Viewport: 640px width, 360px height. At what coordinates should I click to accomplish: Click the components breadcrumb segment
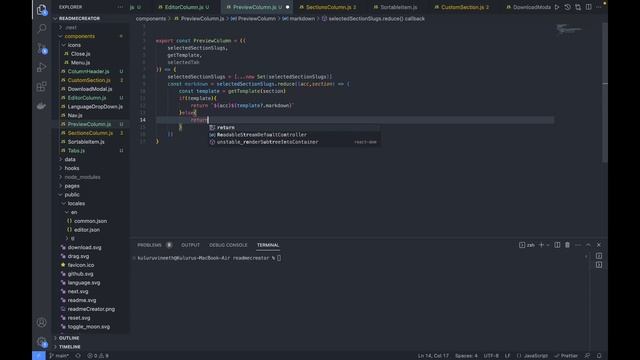tap(151, 18)
